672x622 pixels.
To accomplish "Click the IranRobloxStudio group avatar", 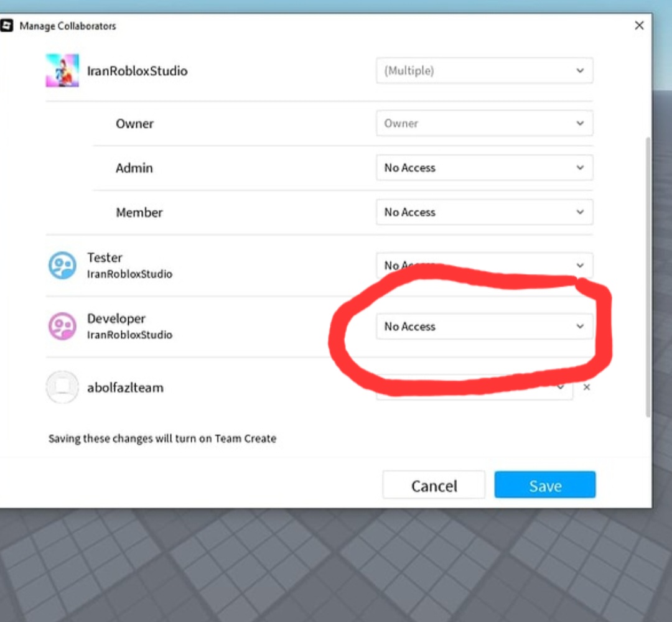I will (x=62, y=70).
